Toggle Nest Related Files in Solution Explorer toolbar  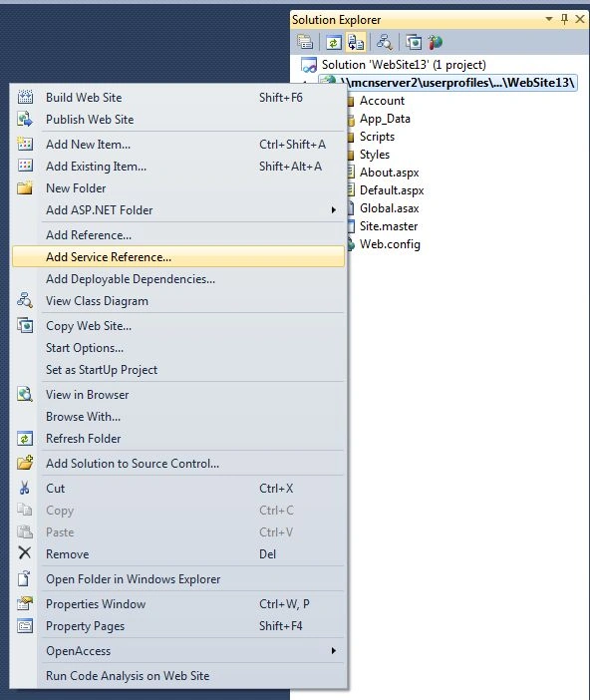tap(356, 43)
